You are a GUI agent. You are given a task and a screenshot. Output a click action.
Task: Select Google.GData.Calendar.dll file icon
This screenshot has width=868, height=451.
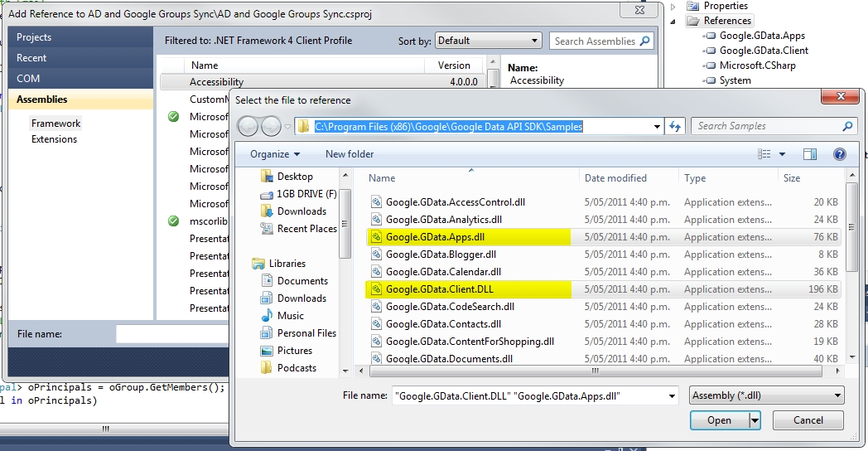[376, 271]
